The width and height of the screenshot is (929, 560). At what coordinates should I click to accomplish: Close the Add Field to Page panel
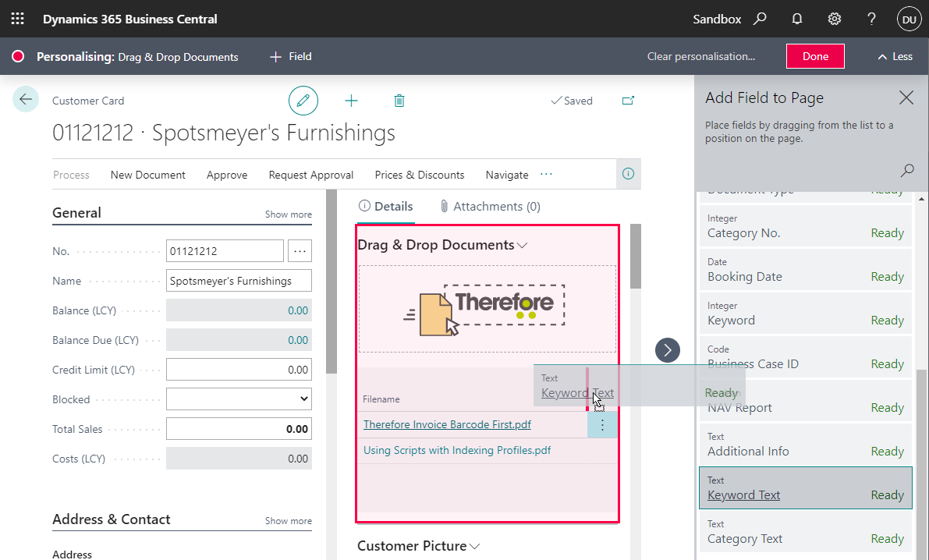906,97
